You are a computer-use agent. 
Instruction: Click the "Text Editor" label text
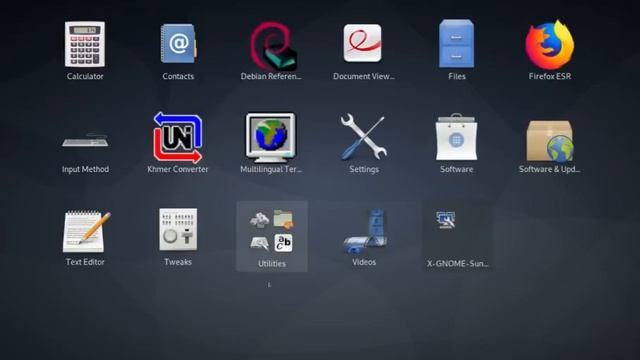click(85, 262)
